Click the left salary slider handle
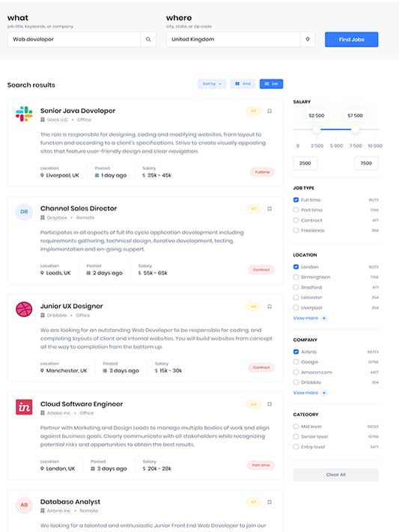Viewport: 399px width, 532px height. [x=317, y=129]
